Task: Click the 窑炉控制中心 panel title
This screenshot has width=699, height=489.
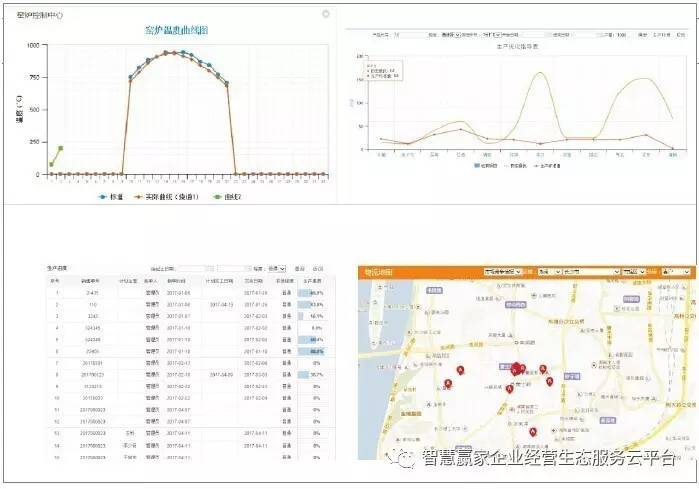Action: coord(32,16)
